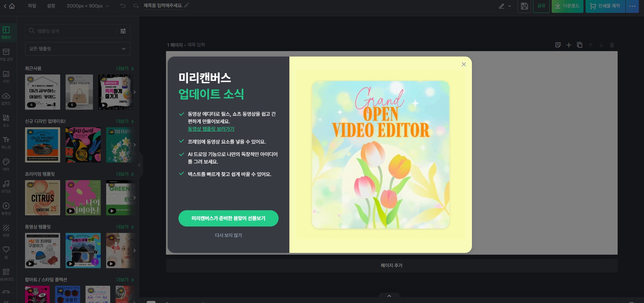Open the 설정 menu
The width and height of the screenshot is (644, 303).
pos(51,6)
